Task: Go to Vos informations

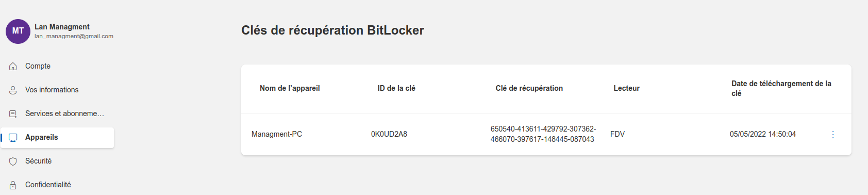Action: tap(57, 90)
